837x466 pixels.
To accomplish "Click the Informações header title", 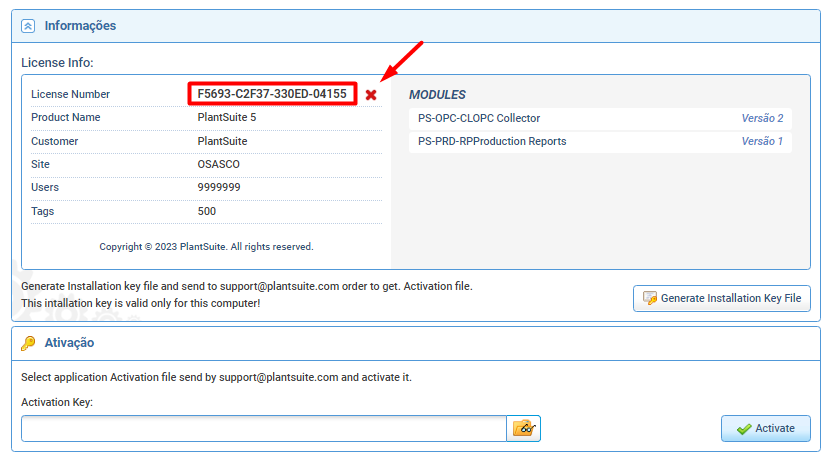I will coord(80,26).
